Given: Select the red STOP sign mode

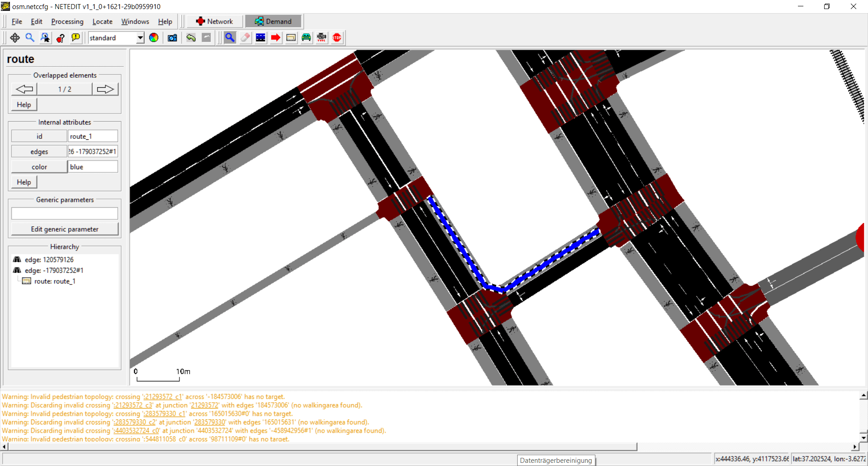Looking at the screenshot, I should point(337,38).
